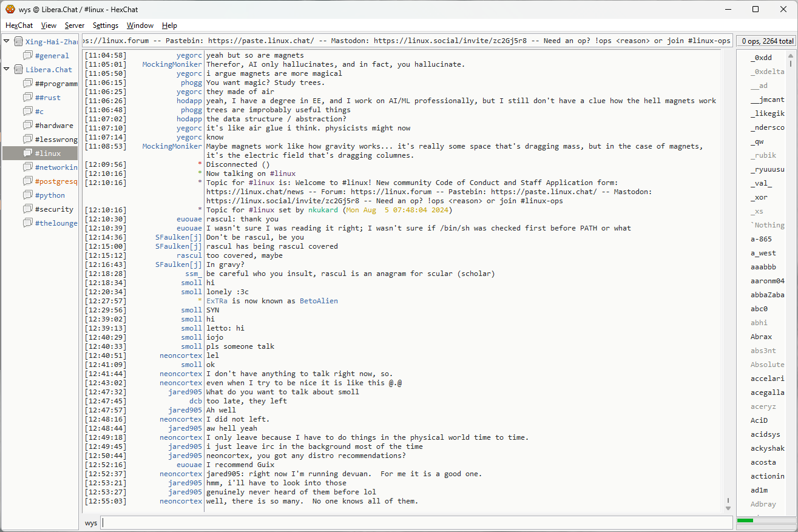Switch to the #security channel
798x532 pixels.
(x=54, y=209)
